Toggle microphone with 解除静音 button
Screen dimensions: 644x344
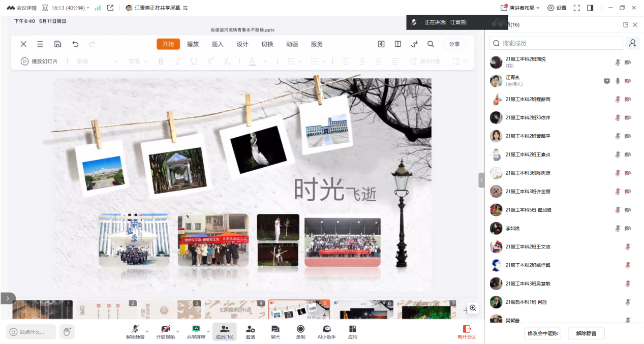click(135, 331)
